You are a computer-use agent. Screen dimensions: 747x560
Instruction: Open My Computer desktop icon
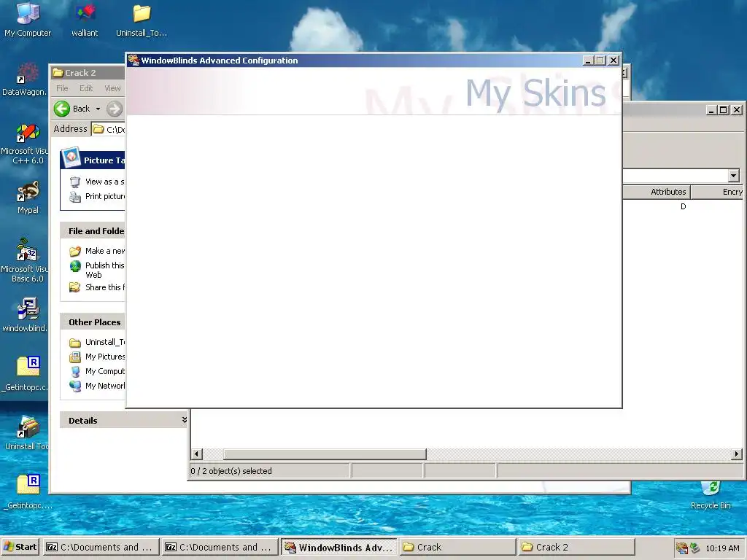(28, 20)
